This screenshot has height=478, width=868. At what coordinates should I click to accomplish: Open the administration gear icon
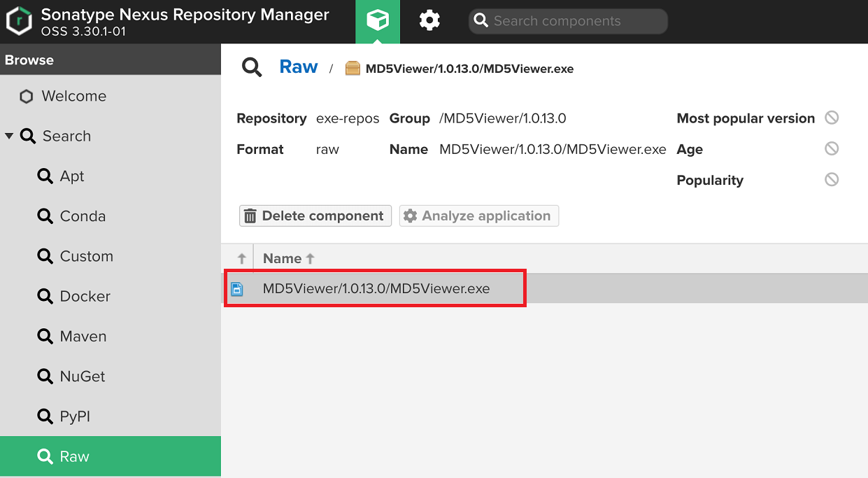click(x=429, y=21)
